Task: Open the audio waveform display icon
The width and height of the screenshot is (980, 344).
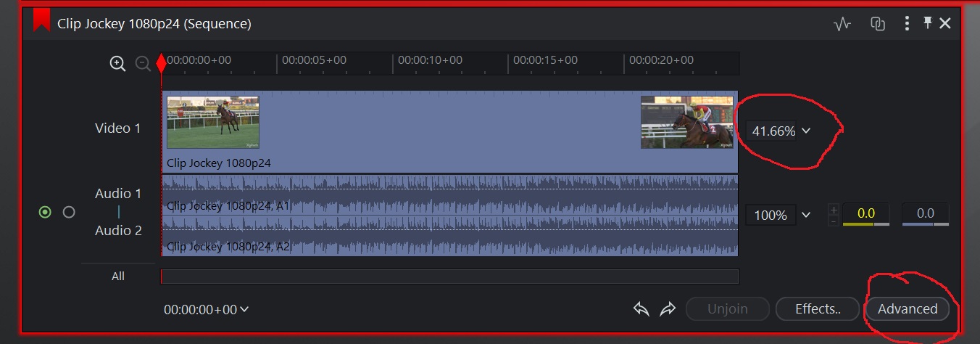Action: pos(842,24)
